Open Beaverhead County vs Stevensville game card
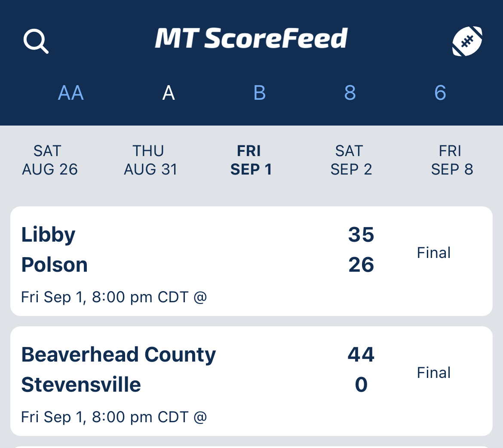 coord(252,381)
